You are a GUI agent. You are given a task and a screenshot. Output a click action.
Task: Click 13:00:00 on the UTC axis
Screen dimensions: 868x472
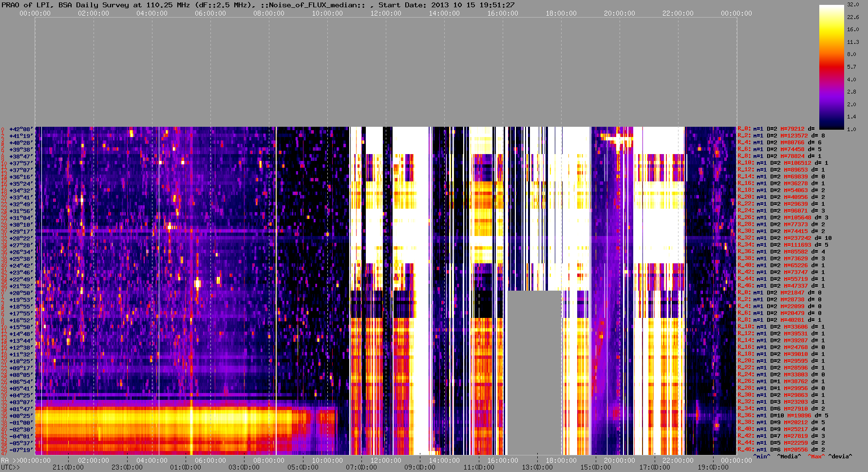tap(537, 468)
